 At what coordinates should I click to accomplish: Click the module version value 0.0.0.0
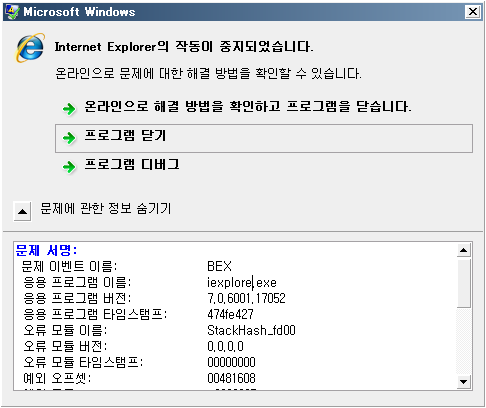click(225, 346)
